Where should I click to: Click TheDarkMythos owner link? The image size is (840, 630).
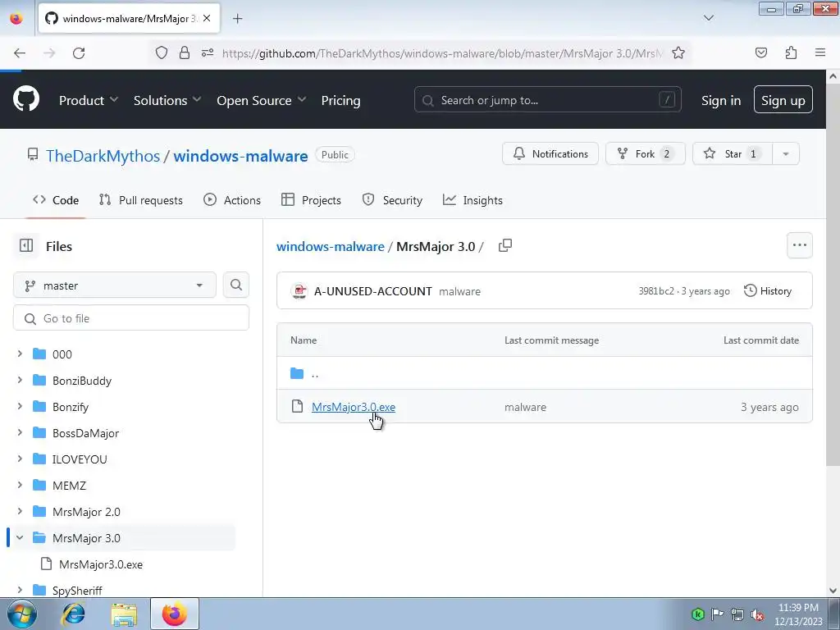103,155
